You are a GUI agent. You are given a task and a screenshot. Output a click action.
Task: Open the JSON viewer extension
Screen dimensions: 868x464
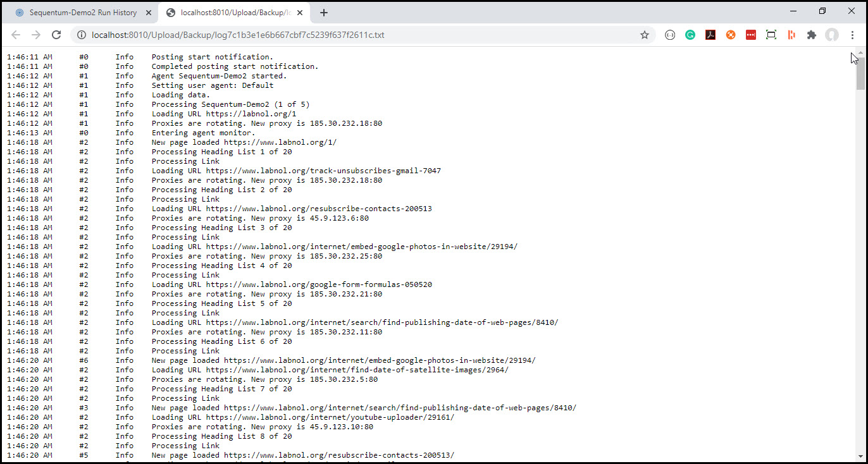click(x=669, y=35)
